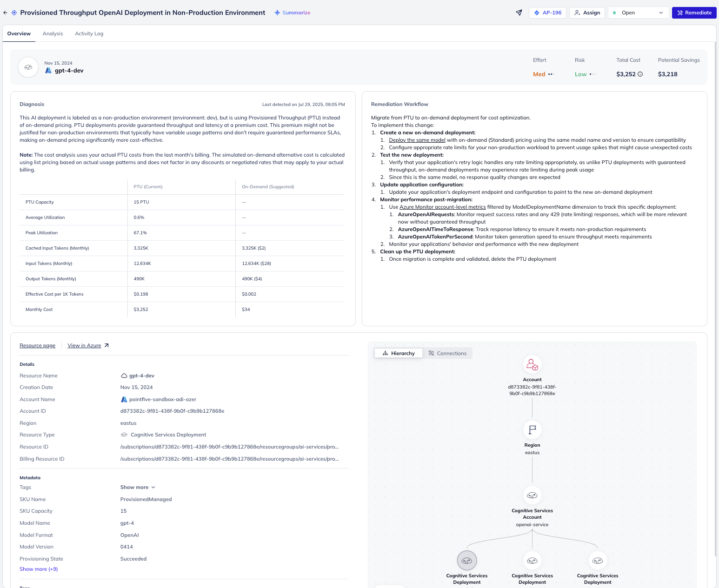
Task: Open the Open status dropdown
Action: [638, 13]
